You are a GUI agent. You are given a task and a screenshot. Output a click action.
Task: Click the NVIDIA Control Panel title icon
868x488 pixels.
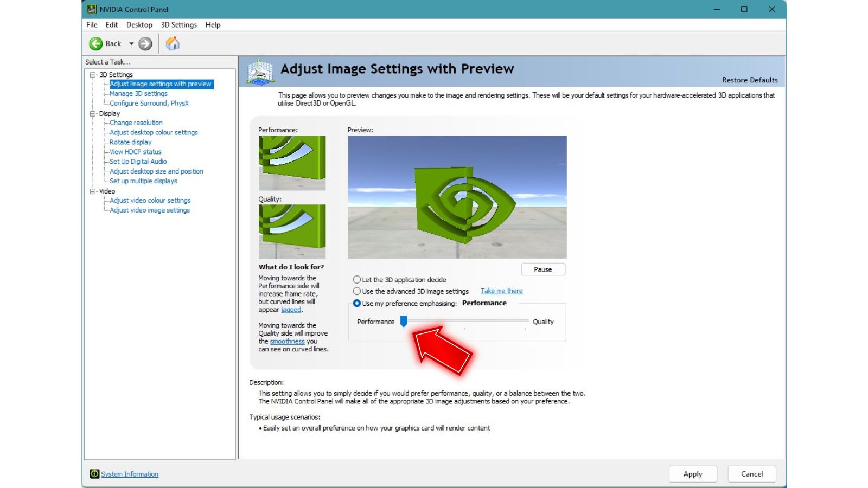92,9
